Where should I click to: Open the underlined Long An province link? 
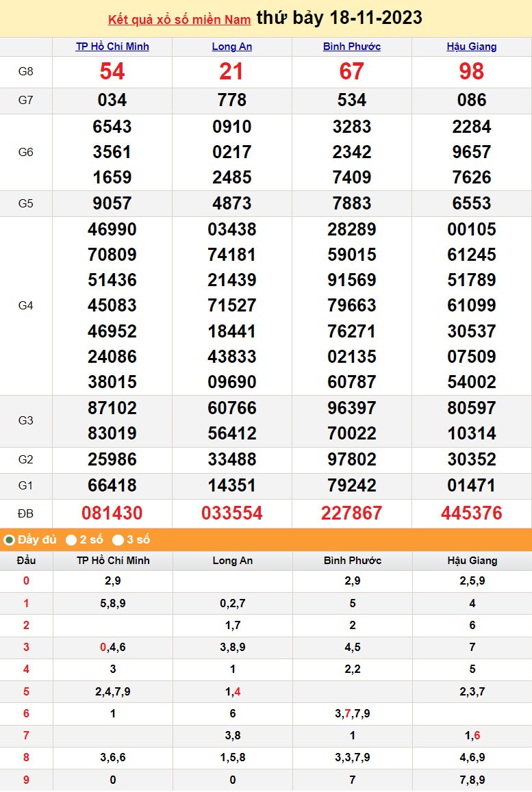232,47
